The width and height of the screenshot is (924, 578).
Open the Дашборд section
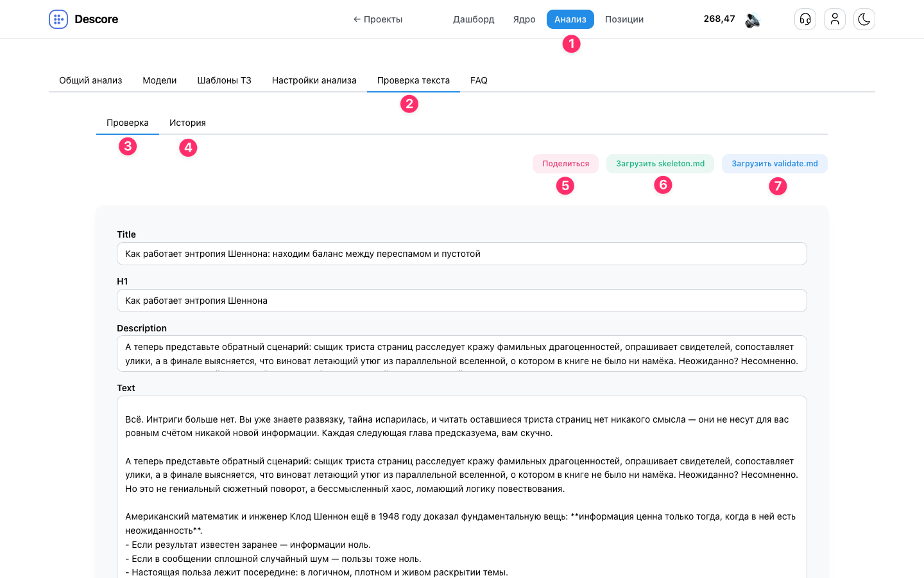(474, 19)
